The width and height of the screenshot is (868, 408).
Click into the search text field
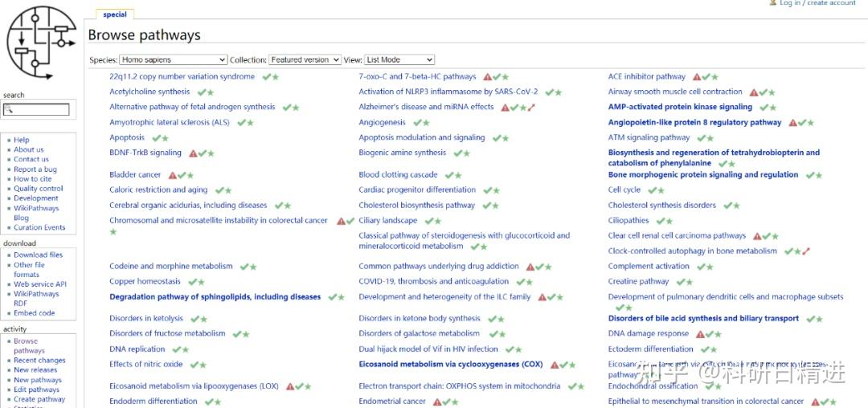point(40,109)
